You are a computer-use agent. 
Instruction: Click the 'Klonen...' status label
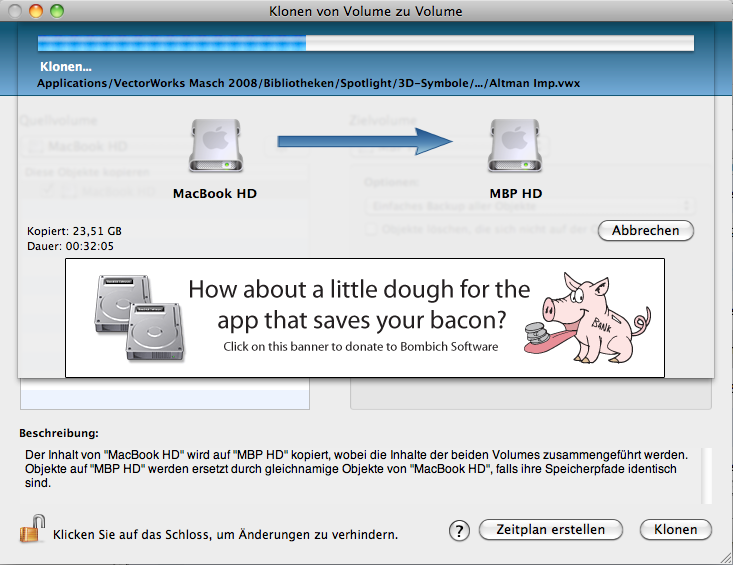coord(65,66)
